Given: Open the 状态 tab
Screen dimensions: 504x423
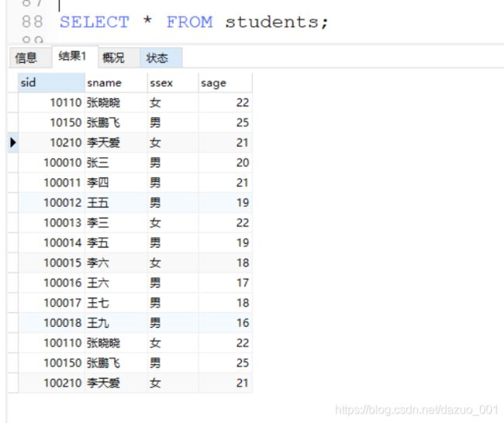Looking at the screenshot, I should coord(161,58).
